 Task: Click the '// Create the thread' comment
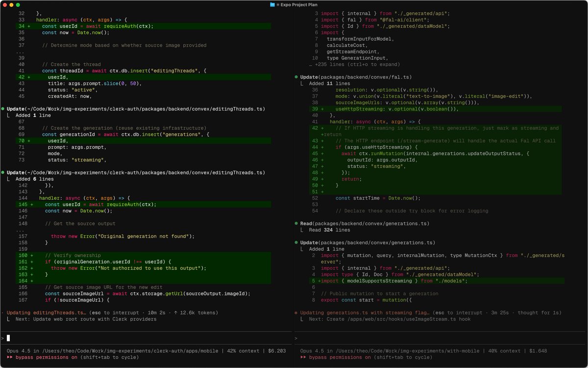tap(72, 64)
